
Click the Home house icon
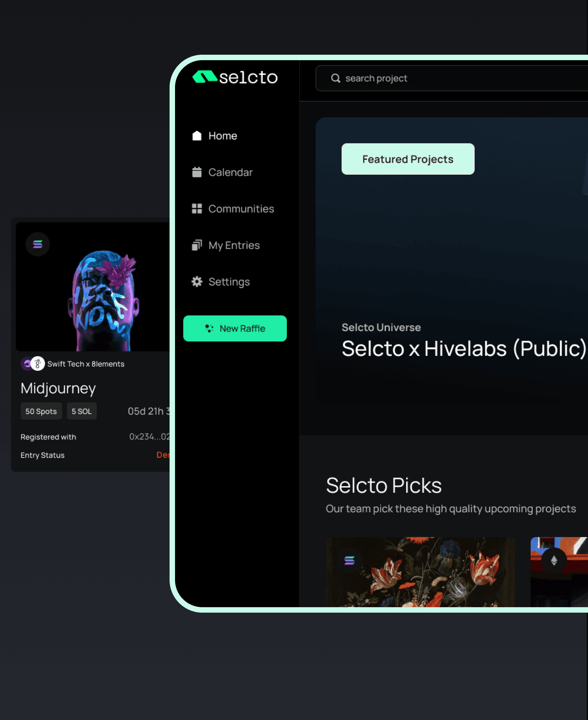tap(197, 136)
